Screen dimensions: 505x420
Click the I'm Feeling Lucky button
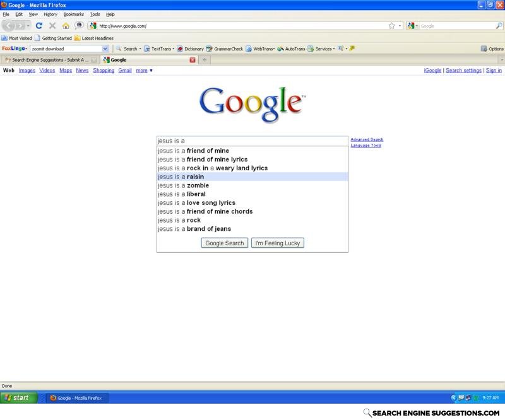pos(278,243)
